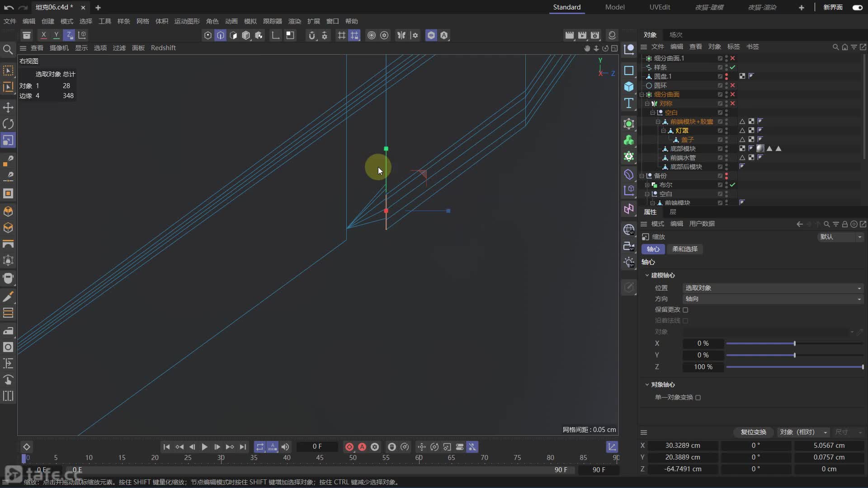
Task: Click the autokeying button in timeline
Action: 362,447
